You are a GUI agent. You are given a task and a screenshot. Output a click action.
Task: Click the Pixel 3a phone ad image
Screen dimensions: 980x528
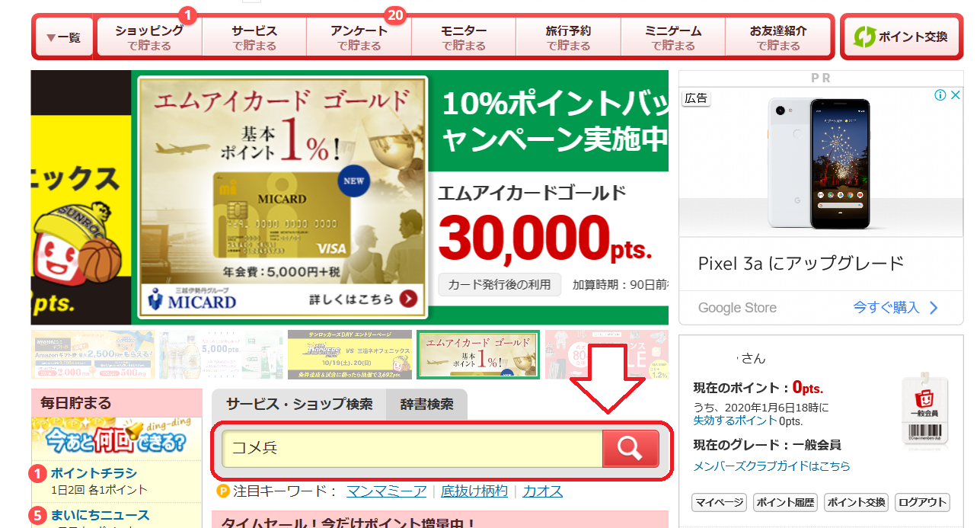pos(821,162)
